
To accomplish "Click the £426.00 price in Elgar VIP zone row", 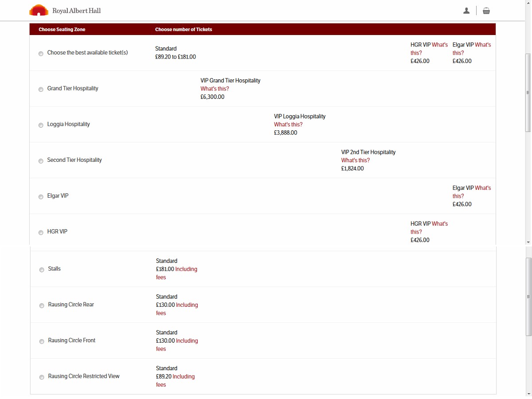I will click(462, 204).
